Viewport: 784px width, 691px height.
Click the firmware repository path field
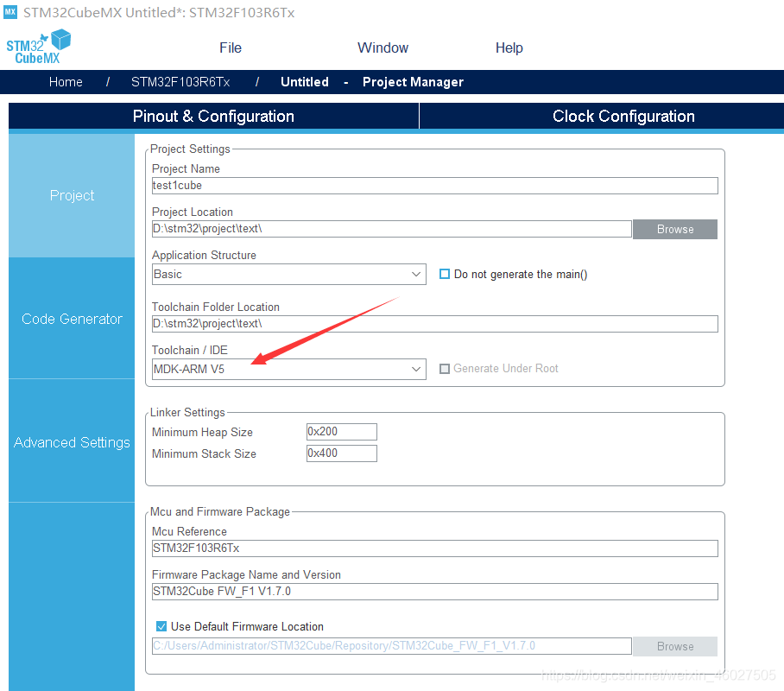(391, 646)
